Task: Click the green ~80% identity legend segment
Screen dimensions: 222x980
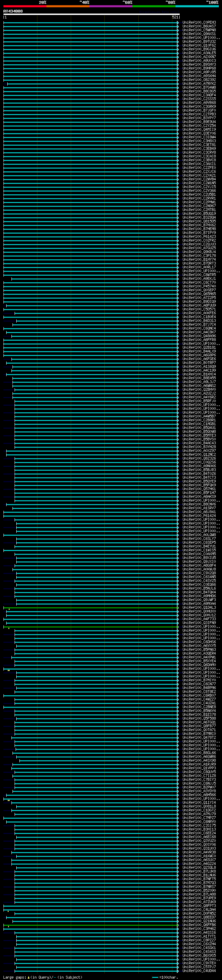Action: click(154, 6)
